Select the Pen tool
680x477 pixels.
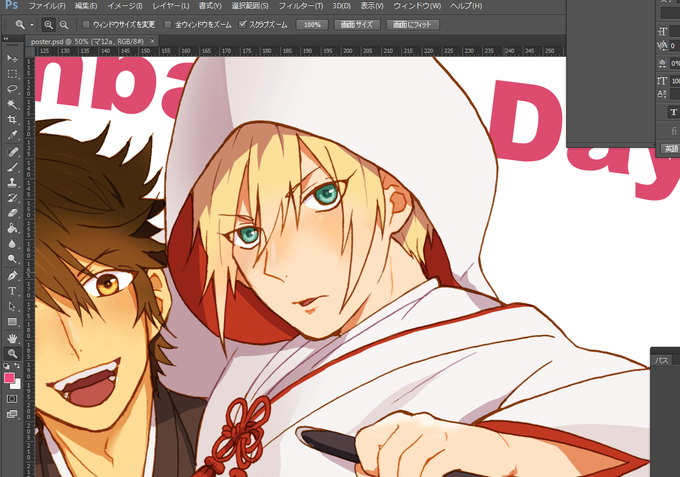tap(12, 275)
